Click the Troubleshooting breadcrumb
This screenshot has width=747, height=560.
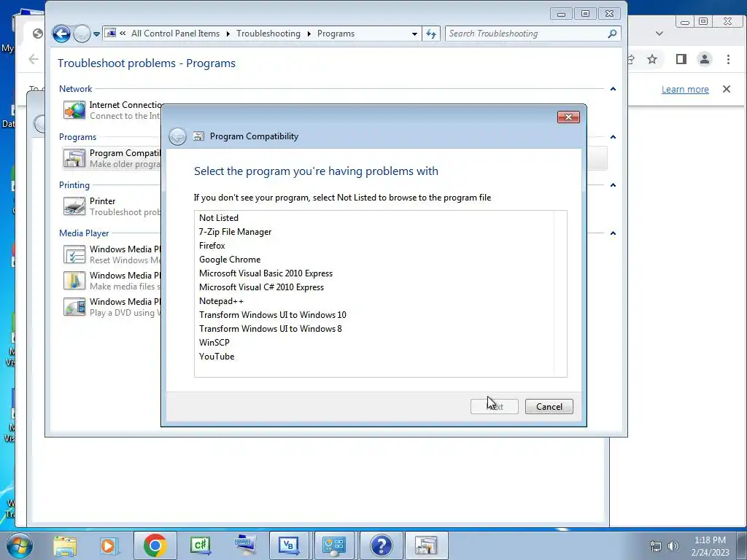coord(268,34)
